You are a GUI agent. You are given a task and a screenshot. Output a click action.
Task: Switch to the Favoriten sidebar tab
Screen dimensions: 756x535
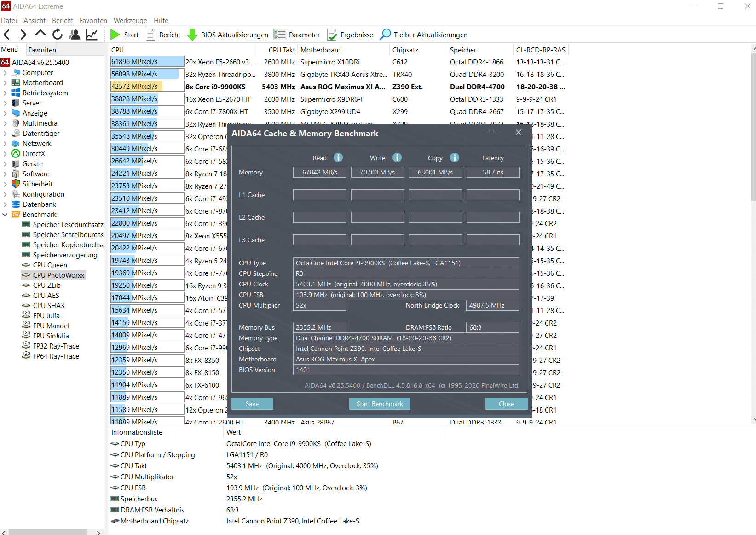[42, 50]
